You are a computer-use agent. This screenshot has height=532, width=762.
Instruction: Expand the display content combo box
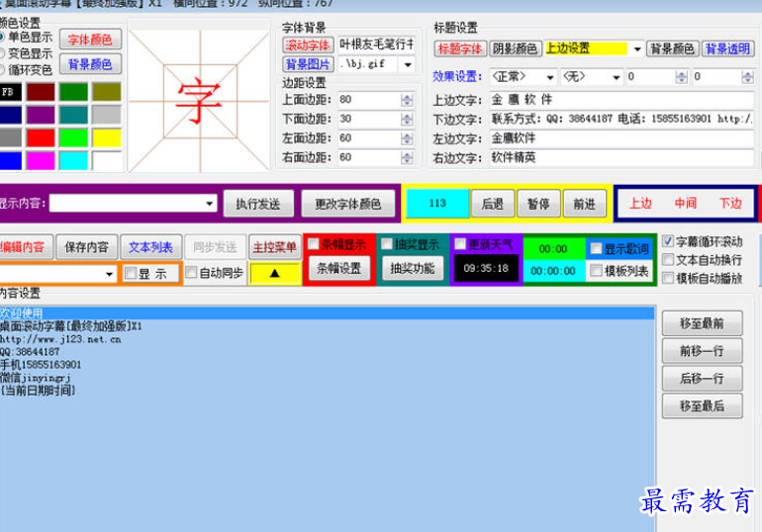coord(210,204)
